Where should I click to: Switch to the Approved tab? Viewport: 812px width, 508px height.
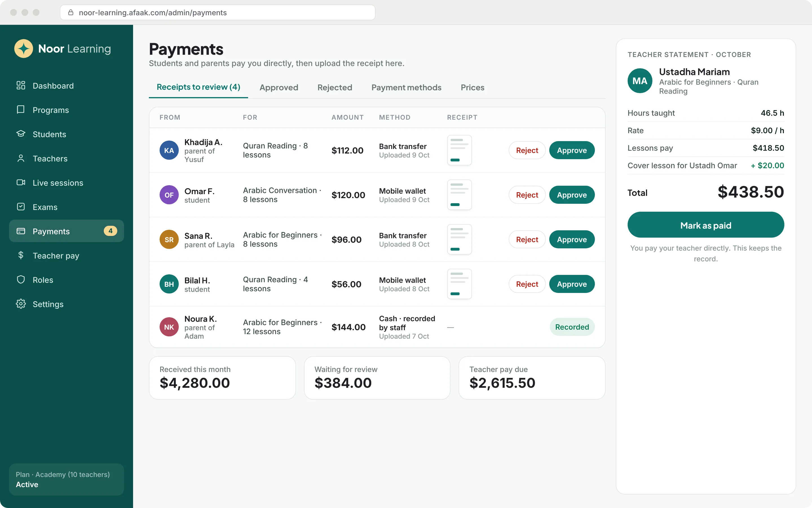pos(279,87)
